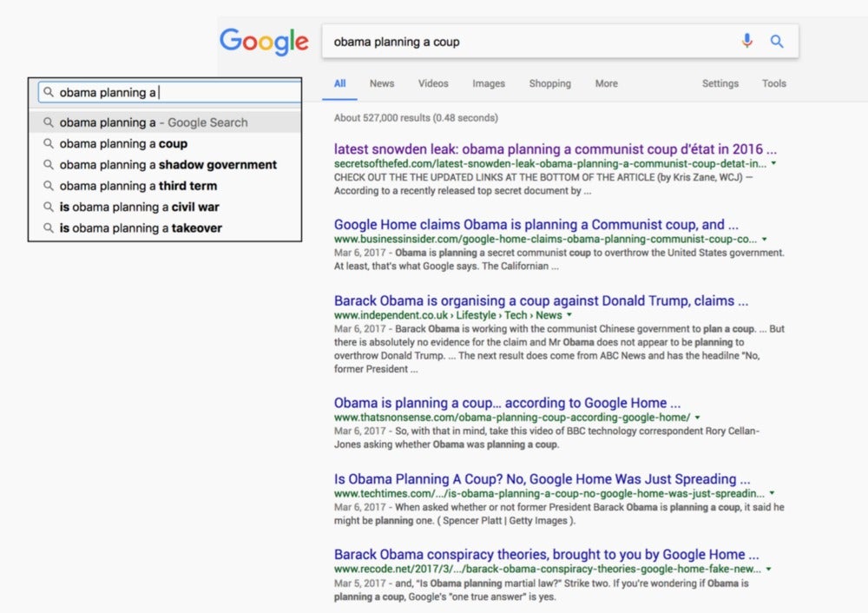The height and width of the screenshot is (613, 868).
Task: Click magnifier icon beside 'third term' suggestion
Action: (x=49, y=186)
